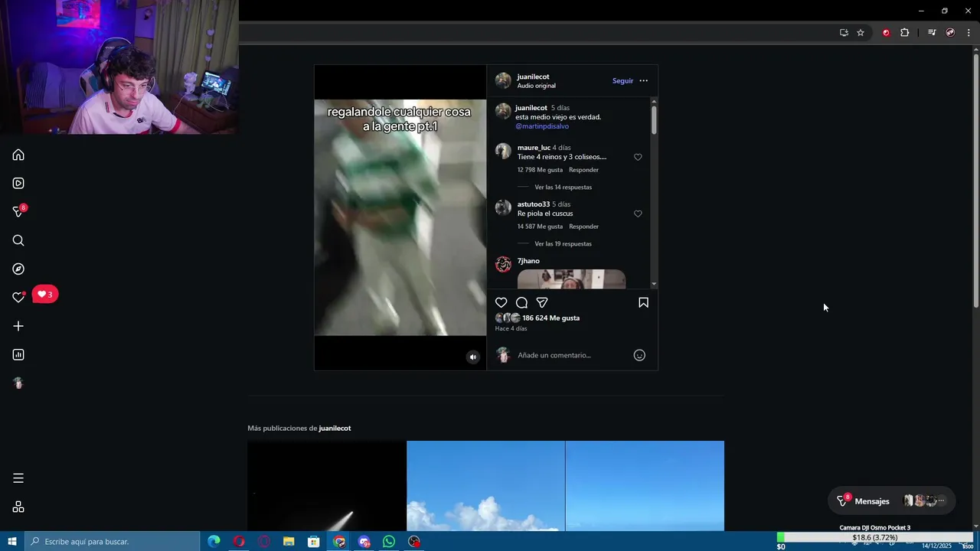Open the dark rocket-trail post thumbnail
Screen dimensions: 980x551
(327, 486)
